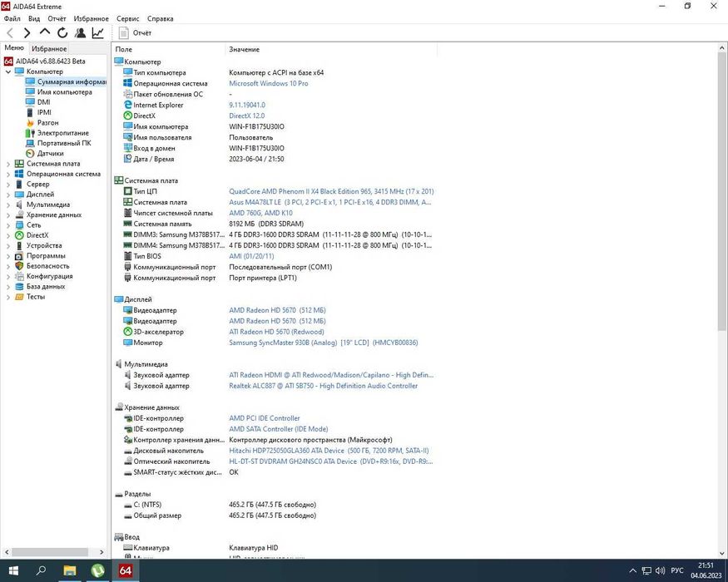The height and width of the screenshot is (582, 728).
Task: Open taskbar search magnifier
Action: pos(41,570)
